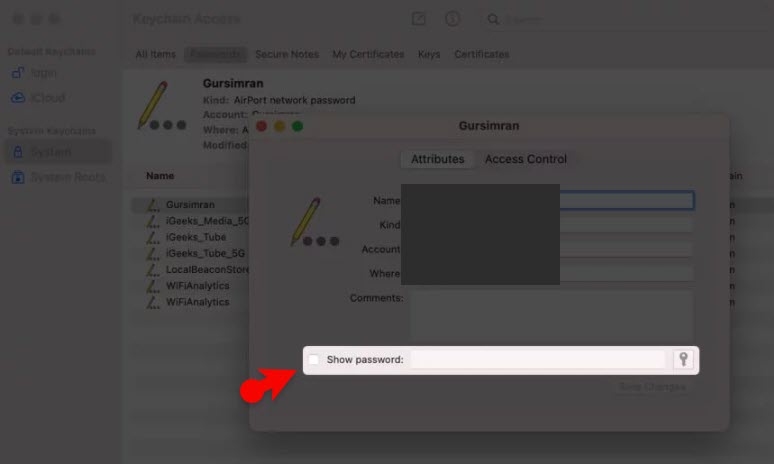Select the Attributes tab
Image resolution: width=774 pixels, height=464 pixels.
(x=437, y=159)
